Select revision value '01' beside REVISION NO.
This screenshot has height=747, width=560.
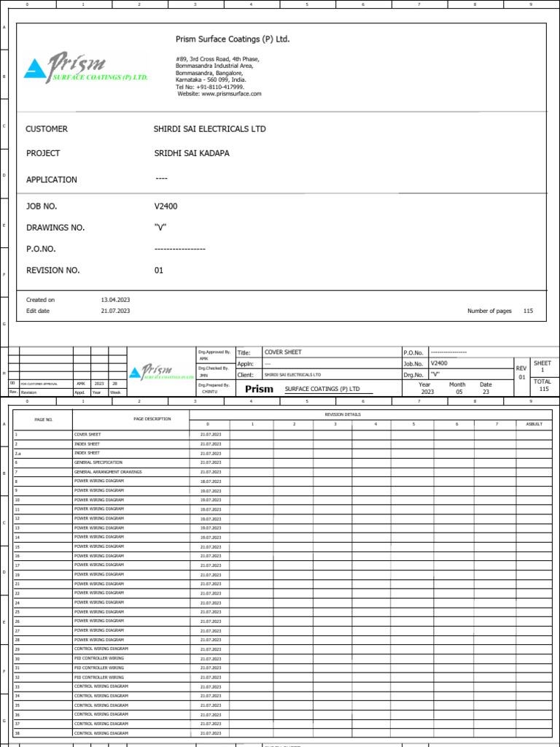tap(158, 271)
